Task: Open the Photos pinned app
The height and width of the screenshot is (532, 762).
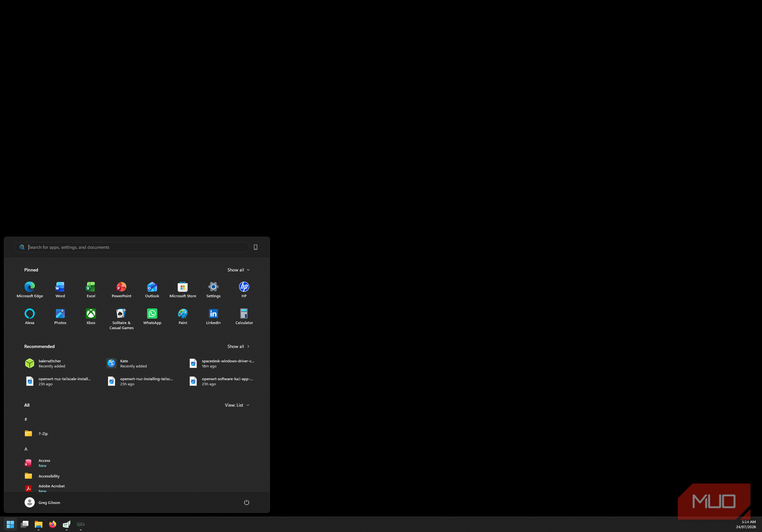Action: [60, 316]
